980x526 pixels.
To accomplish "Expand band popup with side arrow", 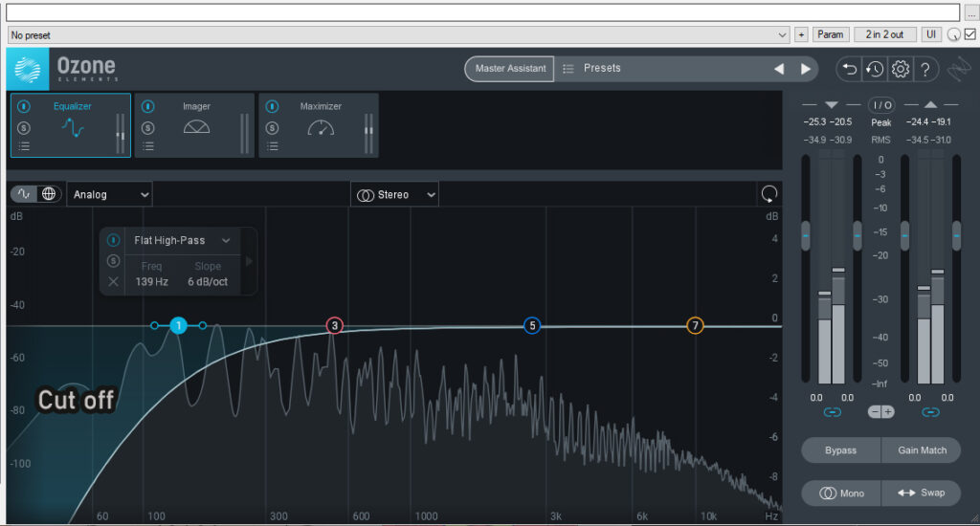I will 249,261.
